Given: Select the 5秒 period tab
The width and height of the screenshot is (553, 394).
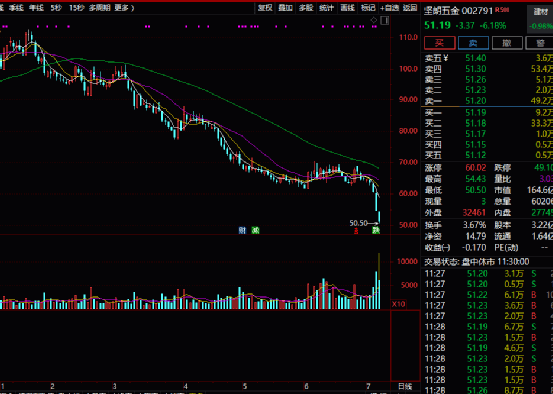Looking at the screenshot, I should (x=56, y=8).
